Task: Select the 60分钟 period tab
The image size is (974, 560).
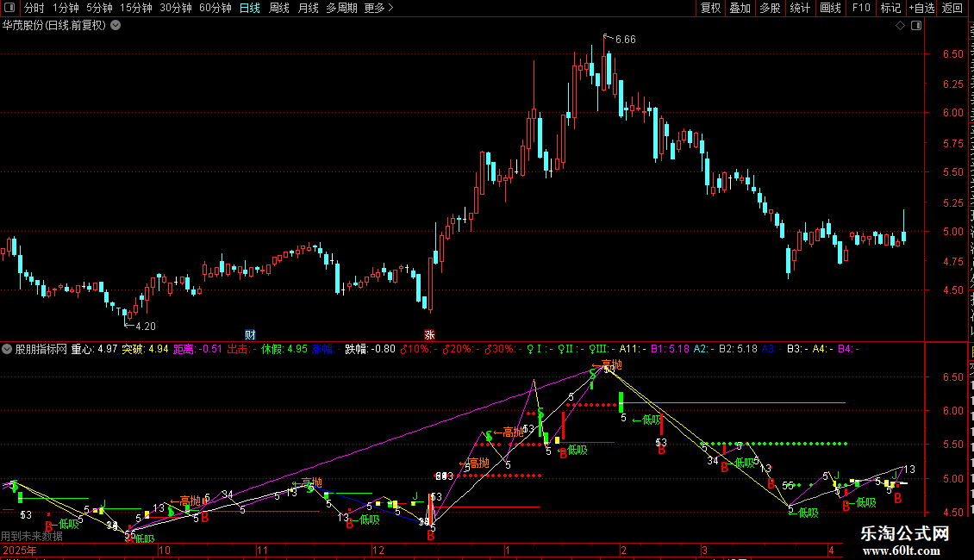Action: click(x=215, y=8)
